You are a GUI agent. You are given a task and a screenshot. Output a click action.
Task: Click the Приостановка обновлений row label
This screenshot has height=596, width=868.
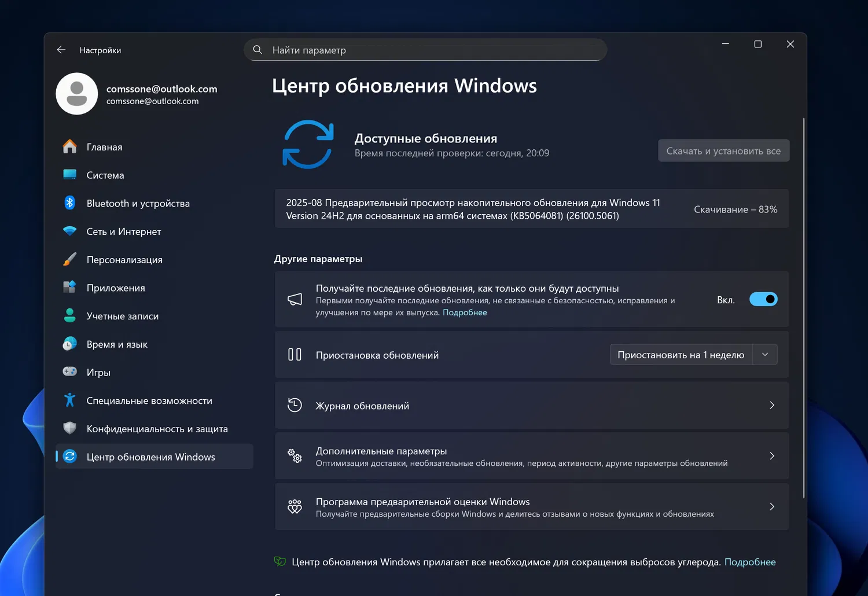coord(377,355)
